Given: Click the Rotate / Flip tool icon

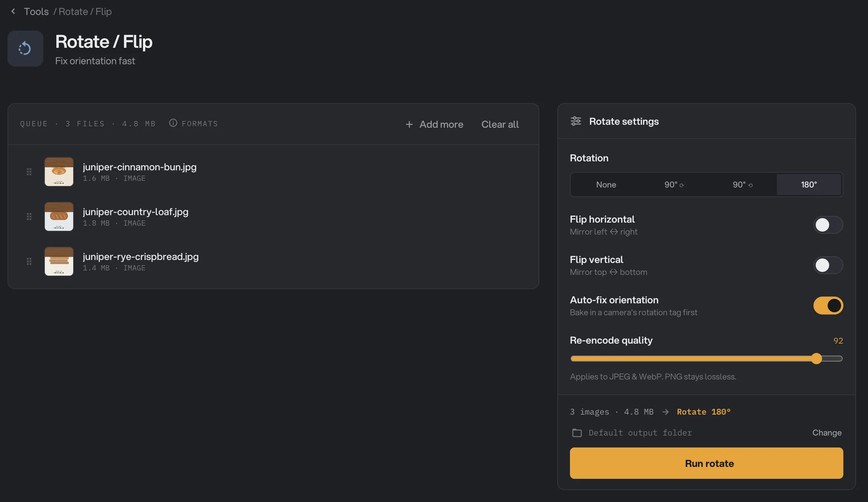Looking at the screenshot, I should click(x=25, y=49).
